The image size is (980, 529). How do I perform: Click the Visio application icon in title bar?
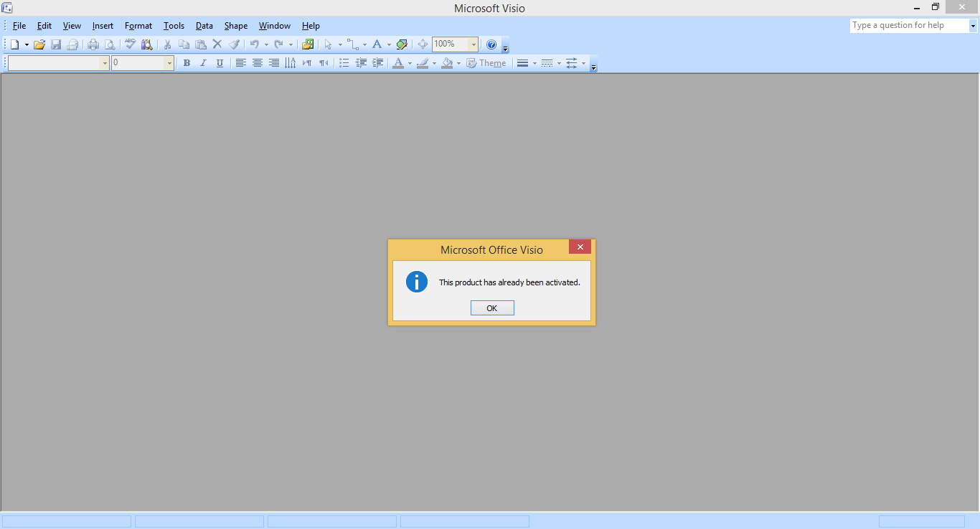click(7, 8)
